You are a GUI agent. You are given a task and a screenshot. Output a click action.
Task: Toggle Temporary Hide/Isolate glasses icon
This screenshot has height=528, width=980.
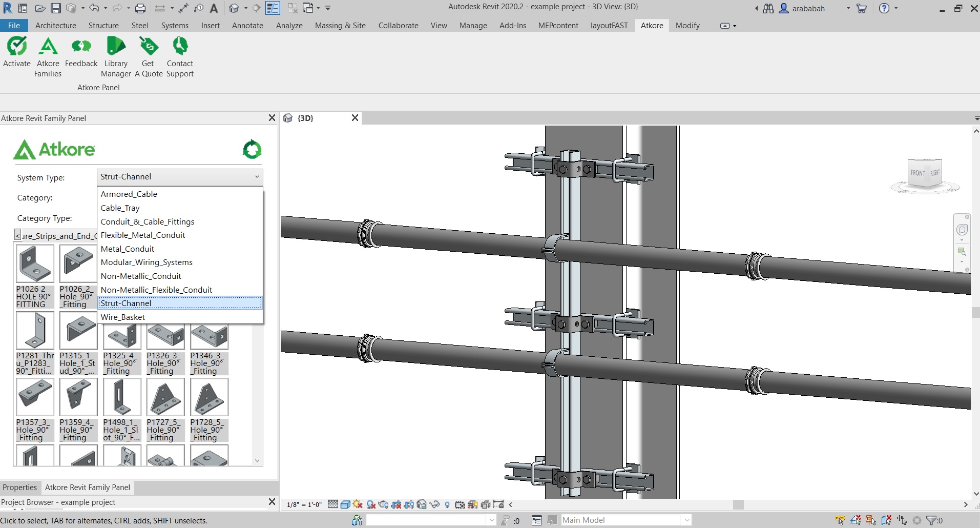(435, 504)
